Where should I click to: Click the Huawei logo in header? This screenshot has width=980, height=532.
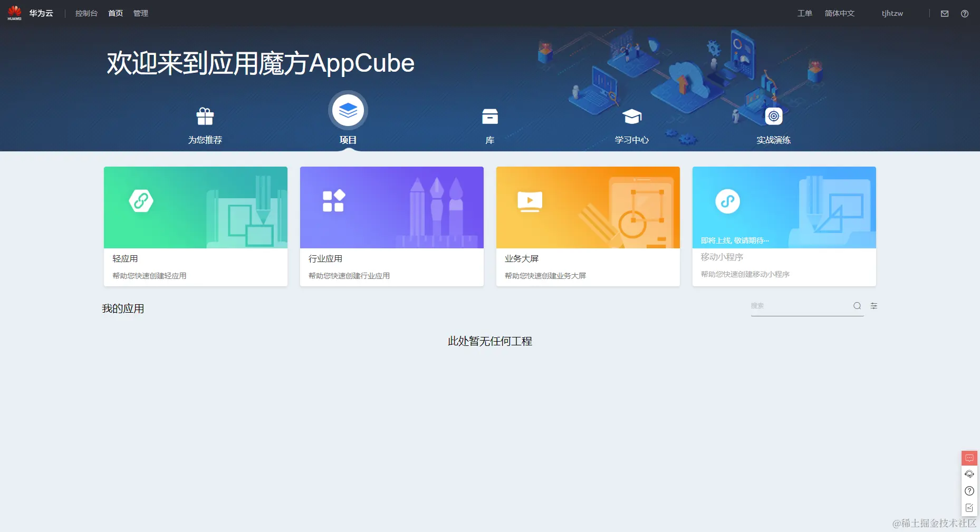pos(14,13)
